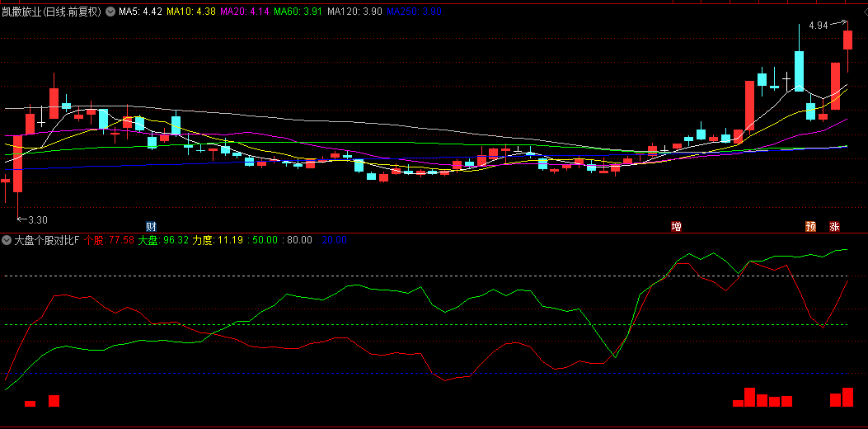
Task: Click the 涨 price-rise marker
Action: click(x=834, y=226)
